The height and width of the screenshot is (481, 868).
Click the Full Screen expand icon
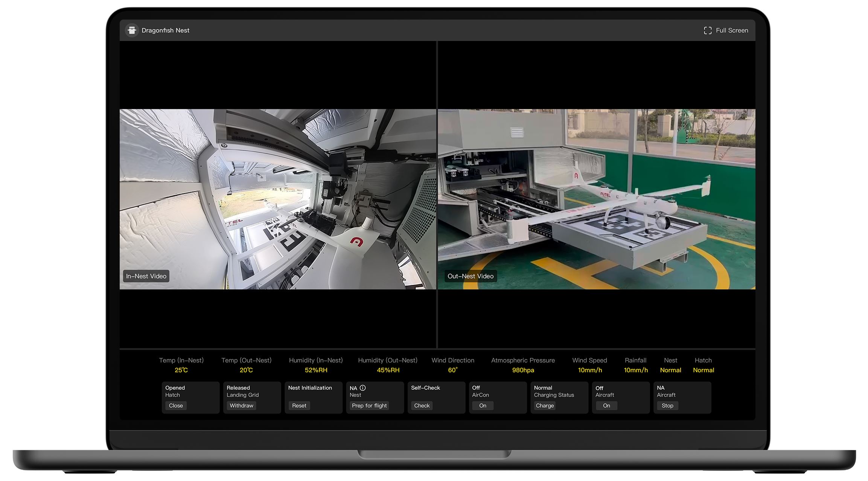coord(707,30)
